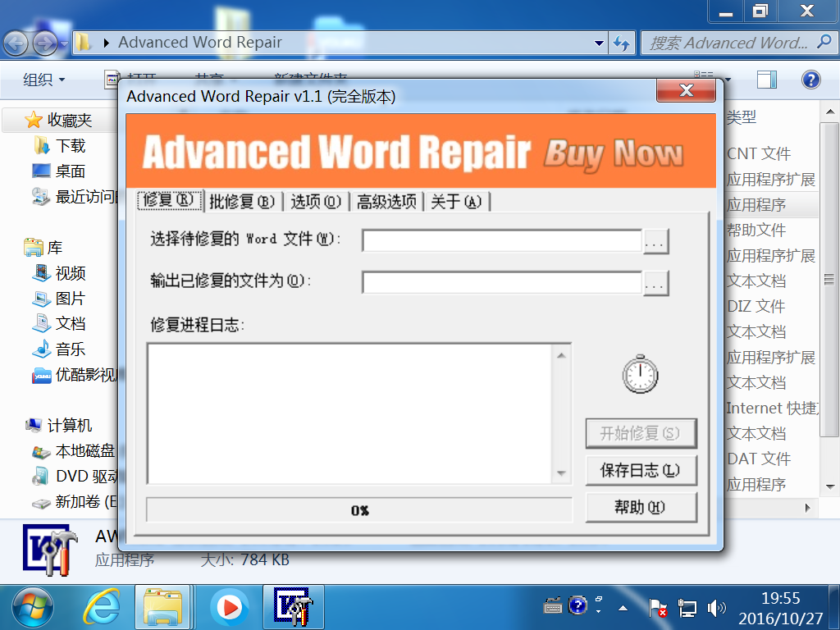Open Windows Explorer taskbar button
Image resolution: width=840 pixels, height=630 pixels.
(x=163, y=608)
